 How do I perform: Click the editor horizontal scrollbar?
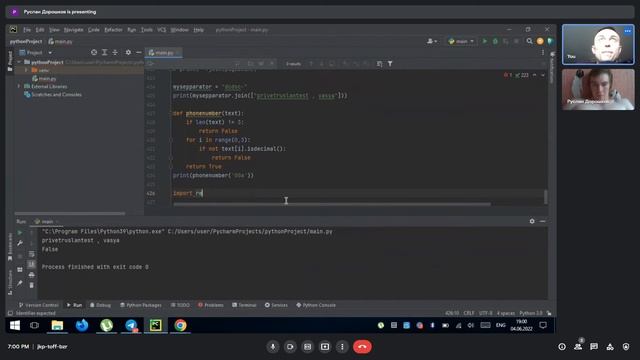pos(332,204)
